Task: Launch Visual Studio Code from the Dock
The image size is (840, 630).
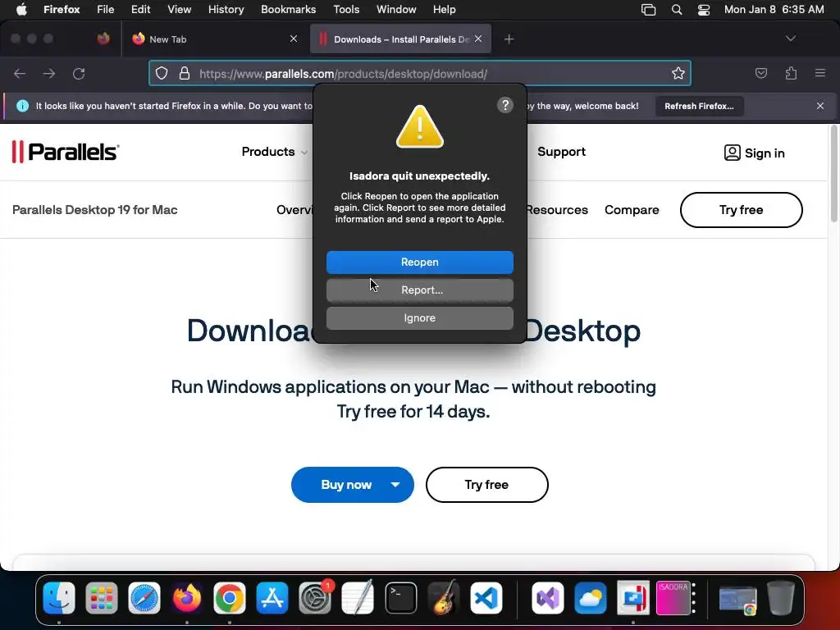Action: [486, 598]
